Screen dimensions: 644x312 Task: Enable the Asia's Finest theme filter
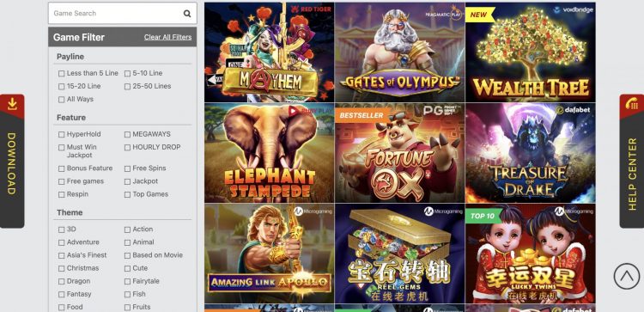[62, 255]
